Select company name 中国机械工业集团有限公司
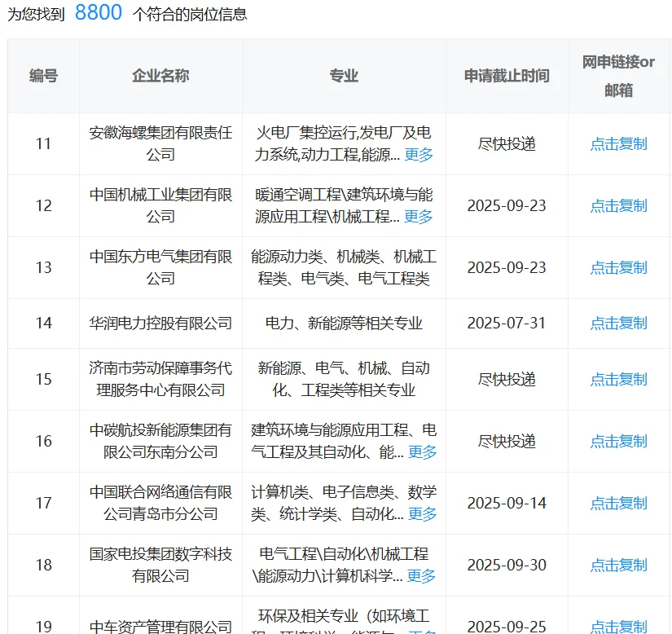Image resolution: width=672 pixels, height=634 pixels. click(160, 205)
